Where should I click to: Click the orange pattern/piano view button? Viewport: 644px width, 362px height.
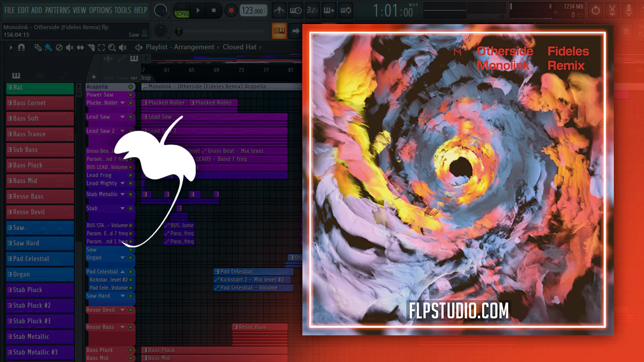click(x=279, y=31)
